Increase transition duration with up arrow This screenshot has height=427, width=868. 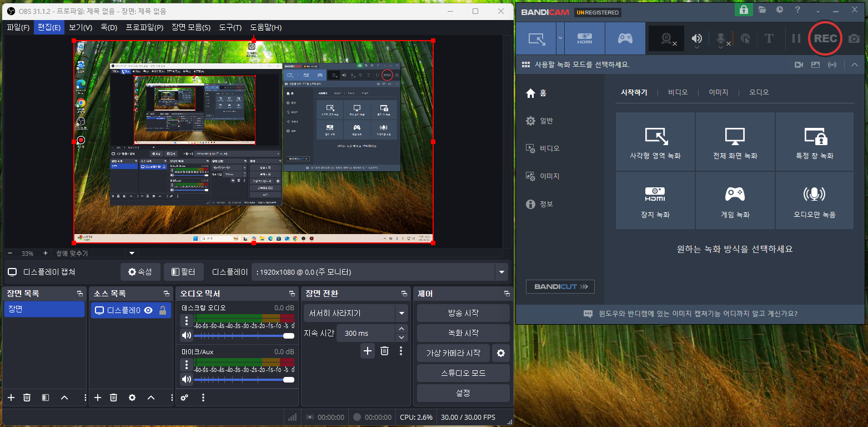click(402, 329)
